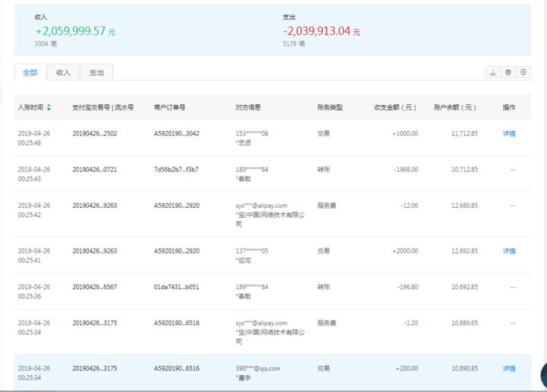The width and height of the screenshot is (547, 392).
Task: Click merchant order A5920190...3042
Action: point(177,133)
